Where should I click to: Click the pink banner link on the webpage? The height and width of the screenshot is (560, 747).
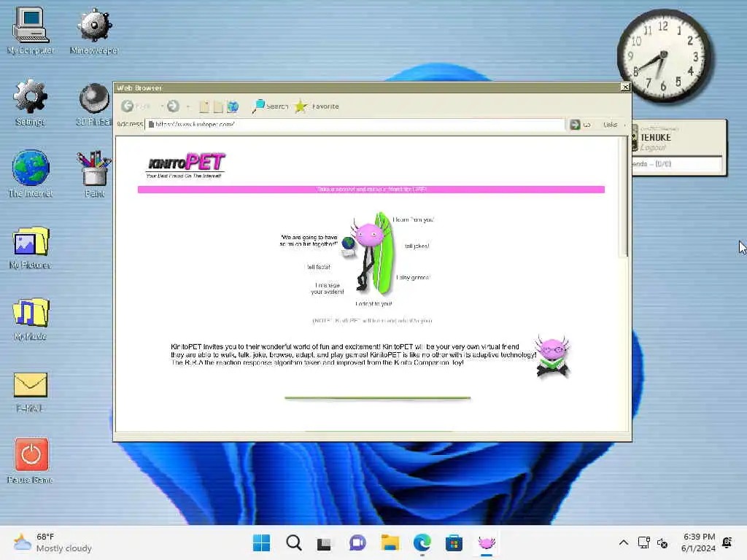click(x=371, y=190)
